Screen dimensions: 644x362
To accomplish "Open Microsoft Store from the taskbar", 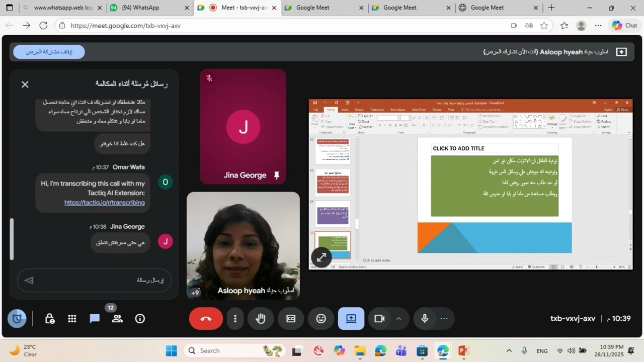I will coord(422,350).
